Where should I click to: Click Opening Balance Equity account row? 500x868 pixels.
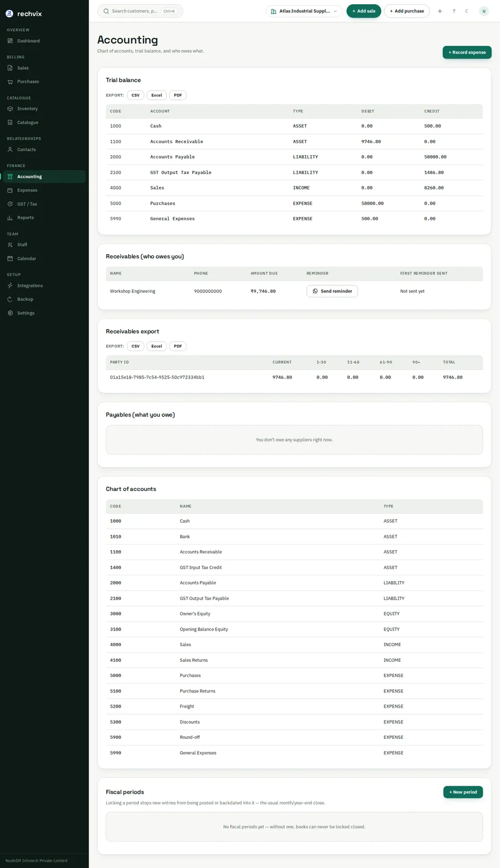[294, 629]
